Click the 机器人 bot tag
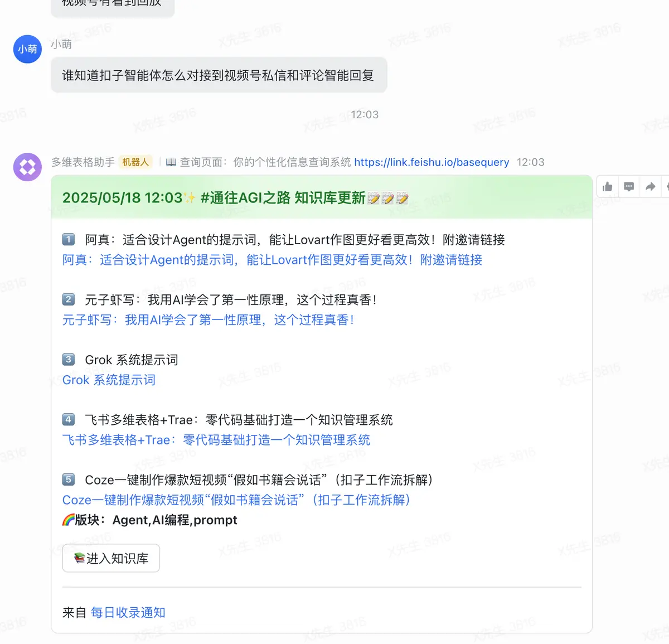 (135, 162)
